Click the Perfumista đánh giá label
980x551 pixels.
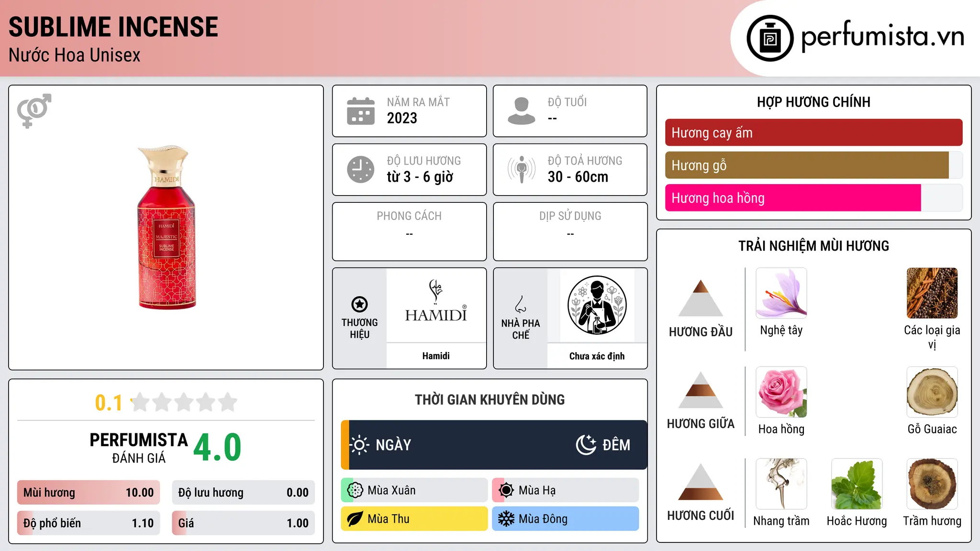[139, 448]
